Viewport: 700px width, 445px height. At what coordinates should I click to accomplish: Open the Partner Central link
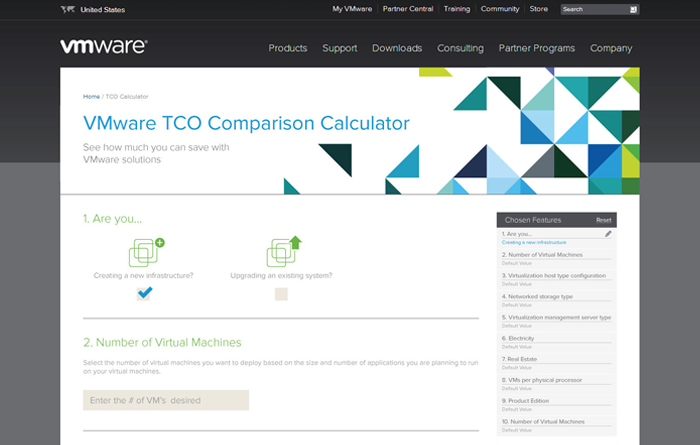click(x=408, y=9)
